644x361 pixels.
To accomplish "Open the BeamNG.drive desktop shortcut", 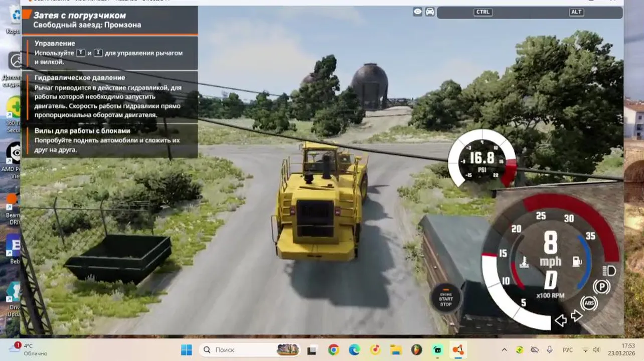I will click(x=14, y=208).
